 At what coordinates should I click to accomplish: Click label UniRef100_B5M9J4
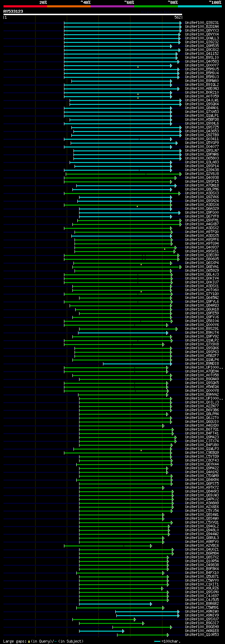click(202, 73)
